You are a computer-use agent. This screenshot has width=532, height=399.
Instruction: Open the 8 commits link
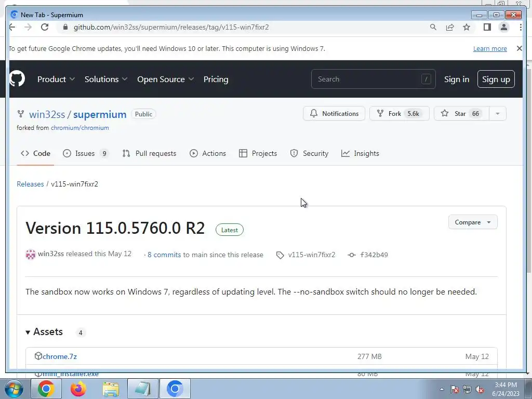coord(164,255)
